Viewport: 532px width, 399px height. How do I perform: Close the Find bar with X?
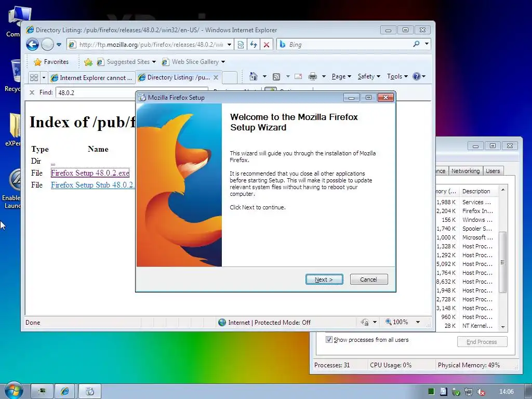(x=32, y=92)
